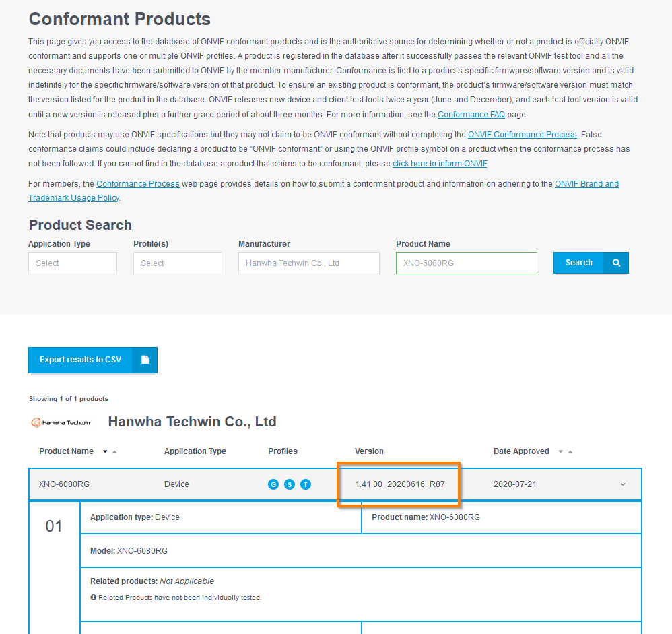Screen dimensions: 672x634
Task: Sort Product Name ascending arrow
Action: (114, 451)
